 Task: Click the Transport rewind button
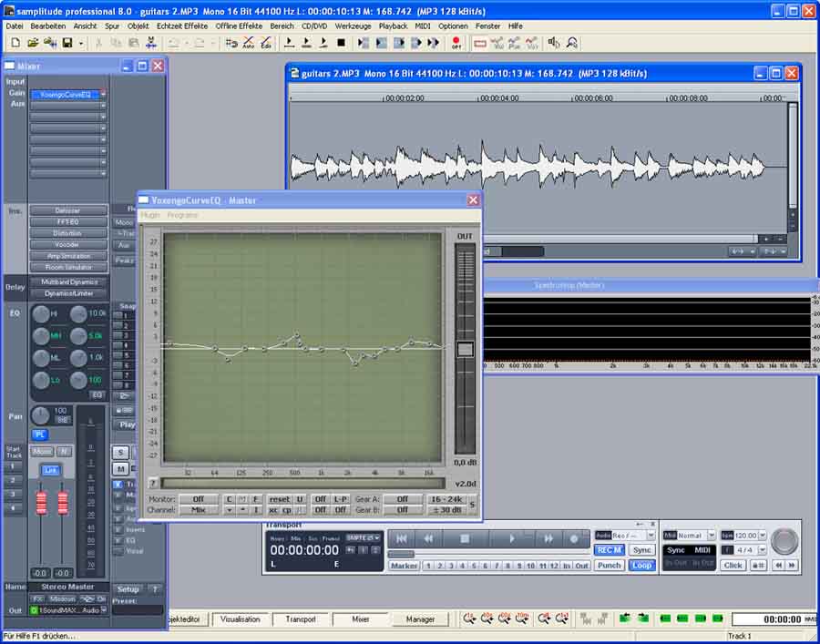click(428, 538)
